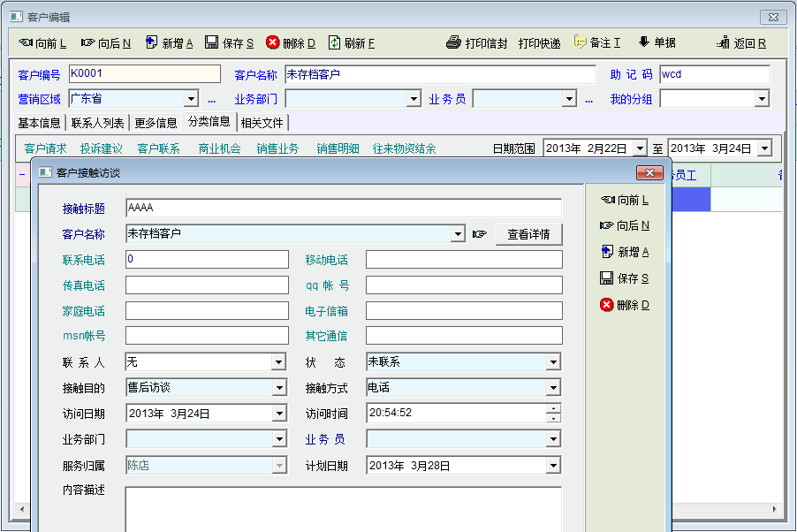Screen dimensions: 797x532
Task: Click the 保存 S icon in the dialog sidebar
Action: click(607, 278)
